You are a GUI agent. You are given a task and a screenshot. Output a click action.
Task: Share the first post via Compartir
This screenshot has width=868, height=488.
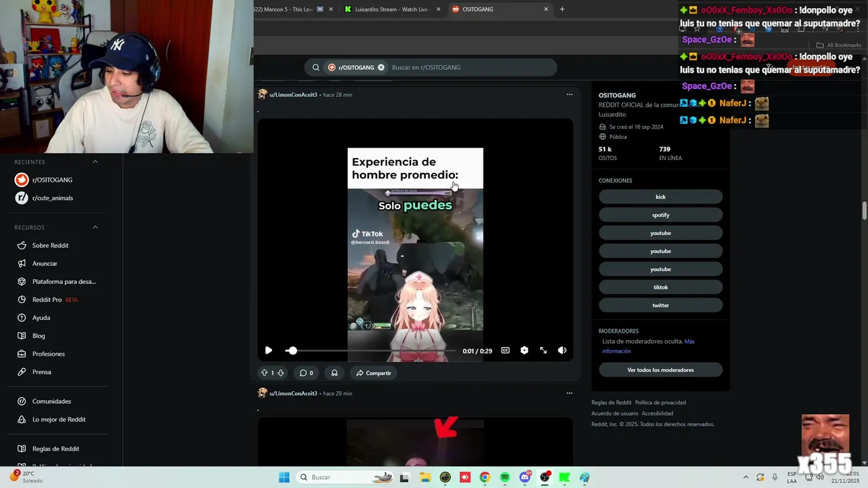click(374, 373)
